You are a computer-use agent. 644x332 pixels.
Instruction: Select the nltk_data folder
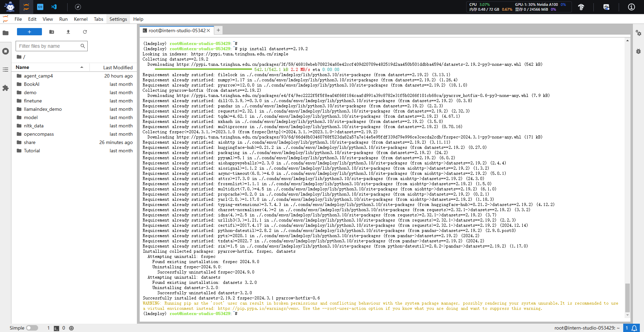(x=74, y=126)
